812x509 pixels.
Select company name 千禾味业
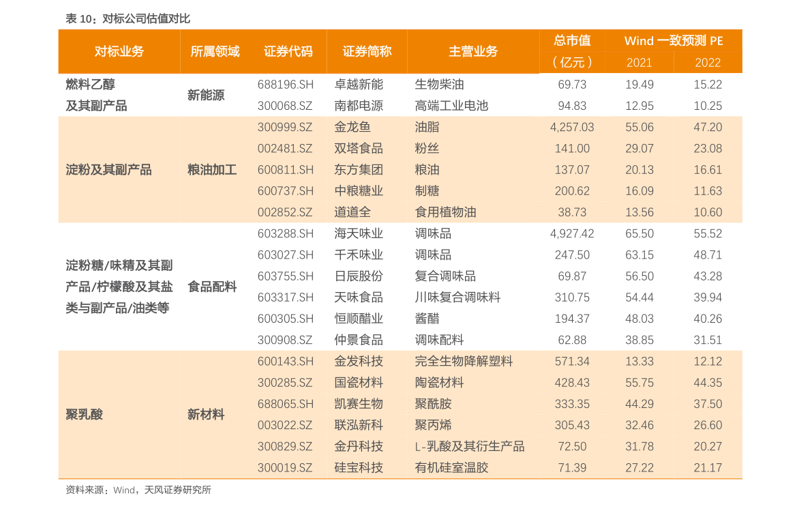pyautogui.click(x=359, y=254)
